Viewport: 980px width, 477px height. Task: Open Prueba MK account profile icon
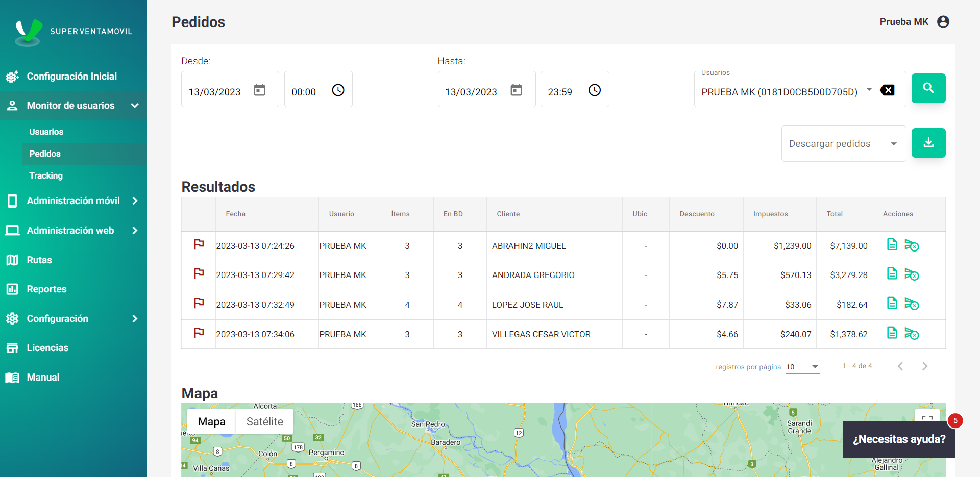tap(943, 21)
